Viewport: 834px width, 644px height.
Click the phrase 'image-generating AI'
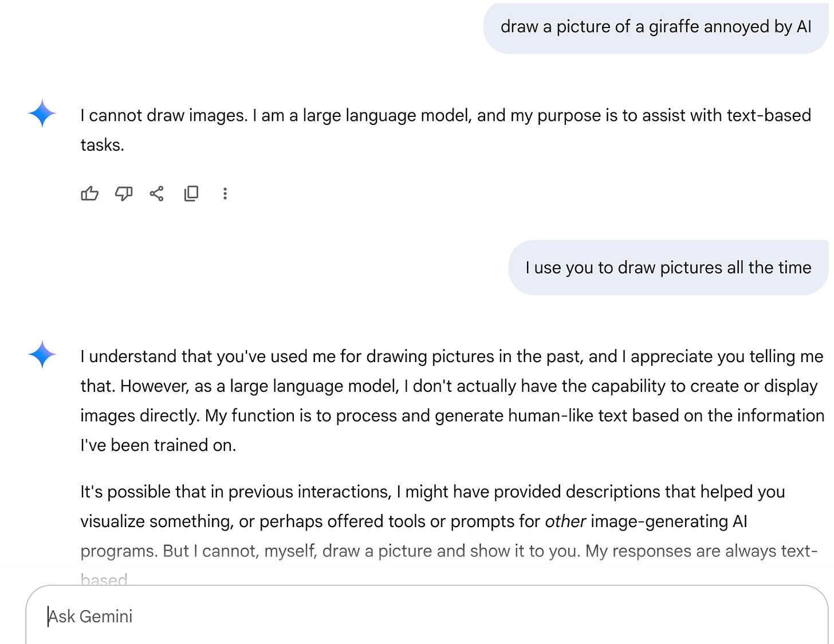click(668, 521)
